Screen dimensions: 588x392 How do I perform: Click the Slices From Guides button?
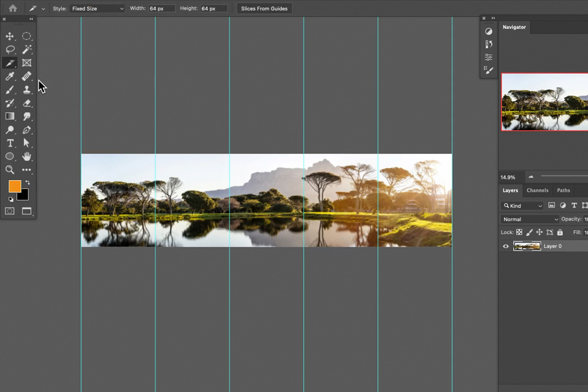click(264, 8)
